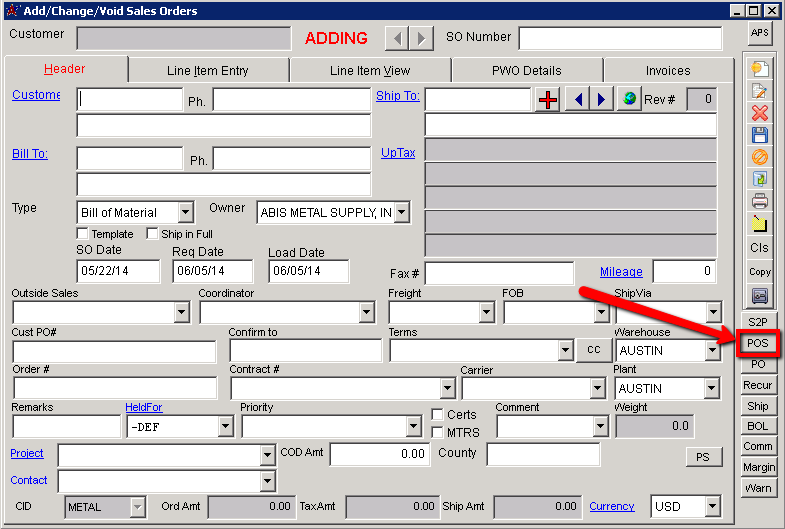Tick the Certs checkbox
The width and height of the screenshot is (785, 529).
(x=437, y=415)
